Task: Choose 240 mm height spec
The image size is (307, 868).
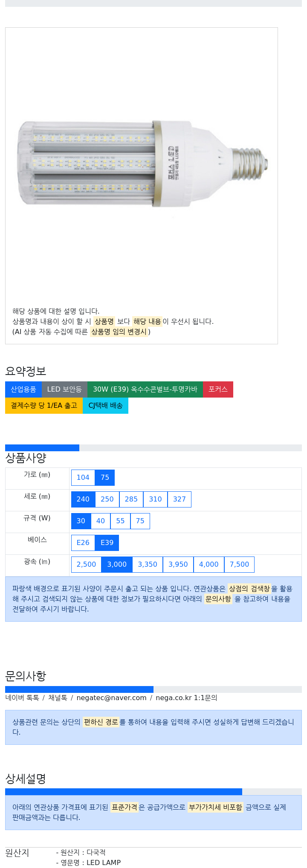Action: coord(83,499)
